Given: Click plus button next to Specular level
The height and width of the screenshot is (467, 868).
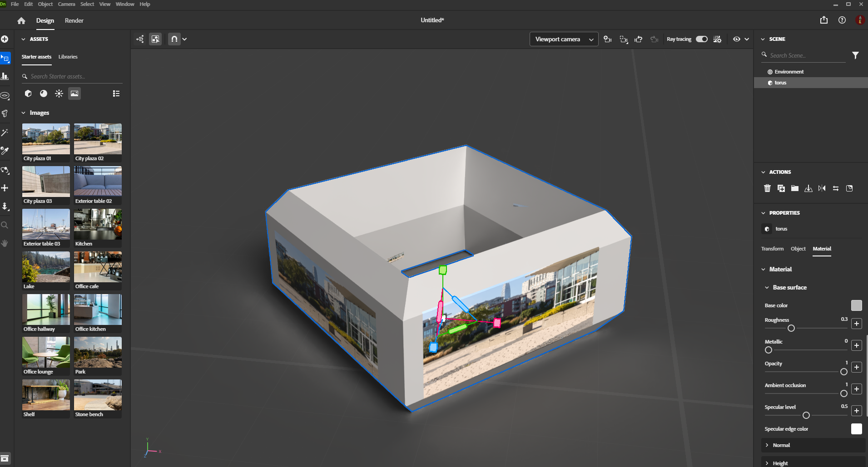Looking at the screenshot, I should pos(857,411).
